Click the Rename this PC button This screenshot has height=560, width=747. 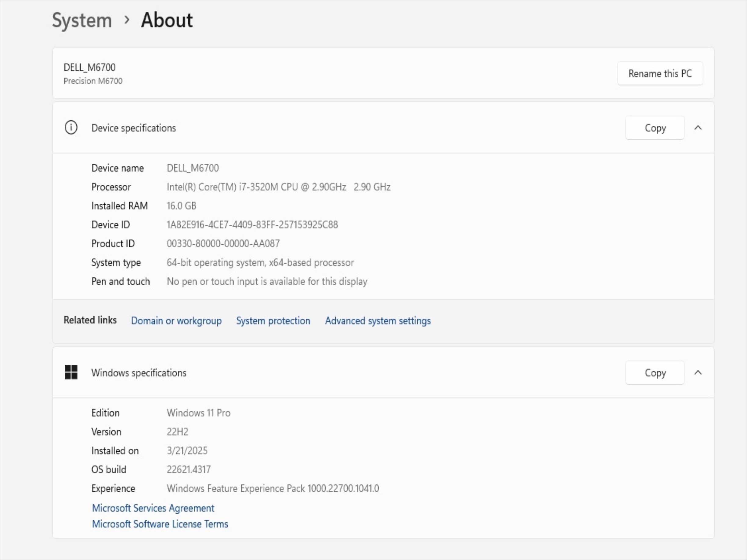click(660, 73)
